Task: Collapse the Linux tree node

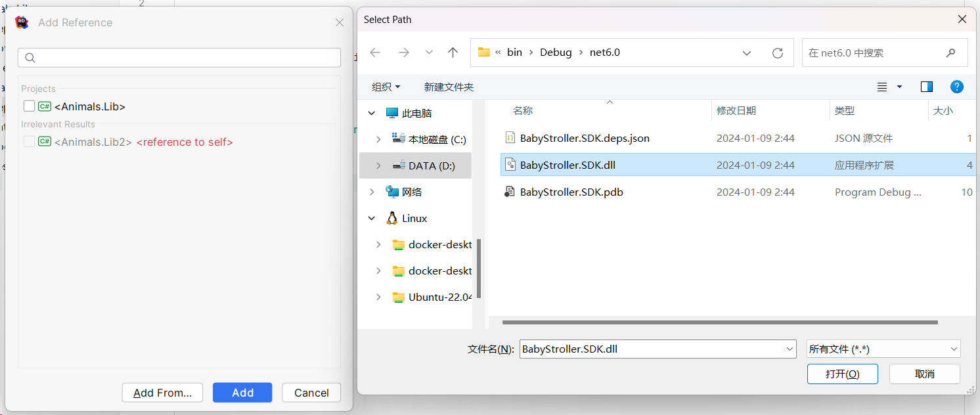Action: coord(372,218)
